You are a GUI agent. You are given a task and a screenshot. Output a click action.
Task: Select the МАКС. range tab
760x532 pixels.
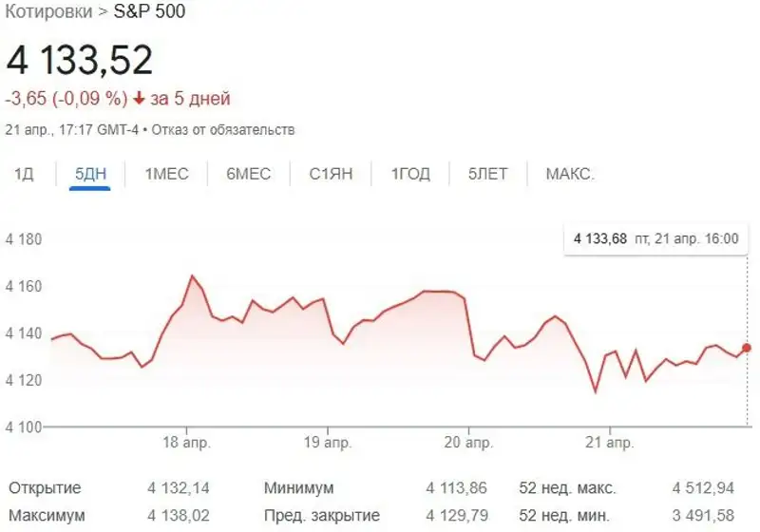(570, 174)
